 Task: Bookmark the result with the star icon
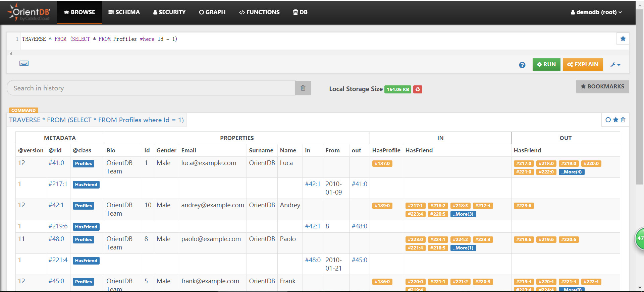[x=615, y=120]
